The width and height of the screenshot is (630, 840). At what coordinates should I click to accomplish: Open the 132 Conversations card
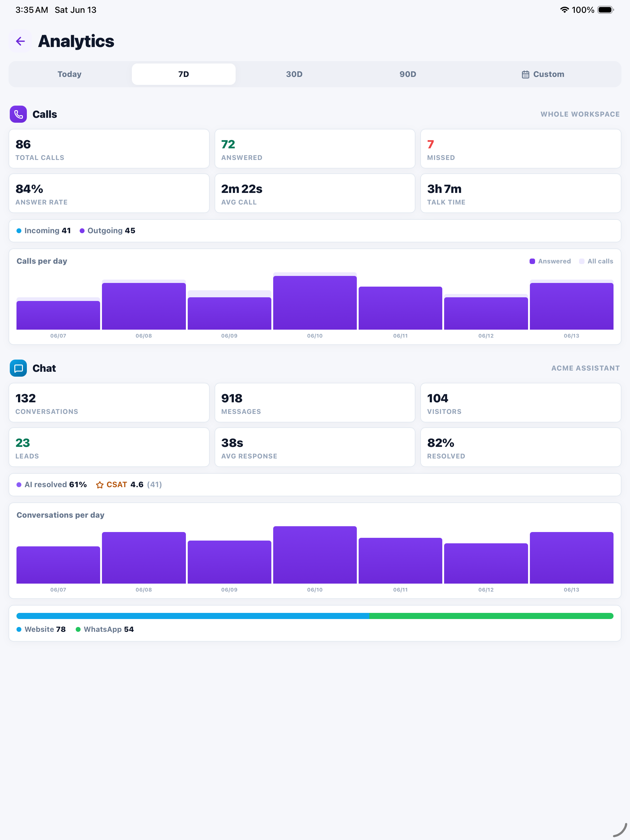[x=109, y=403]
